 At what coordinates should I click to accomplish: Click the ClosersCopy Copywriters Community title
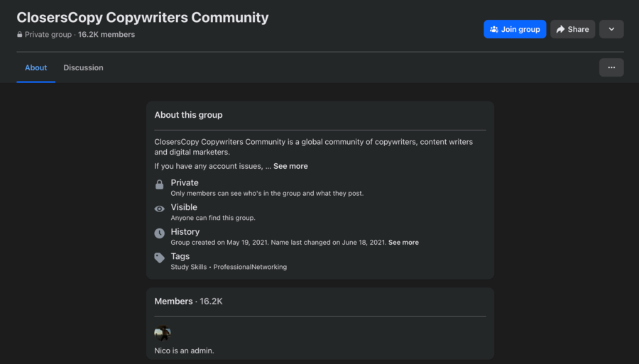click(143, 18)
